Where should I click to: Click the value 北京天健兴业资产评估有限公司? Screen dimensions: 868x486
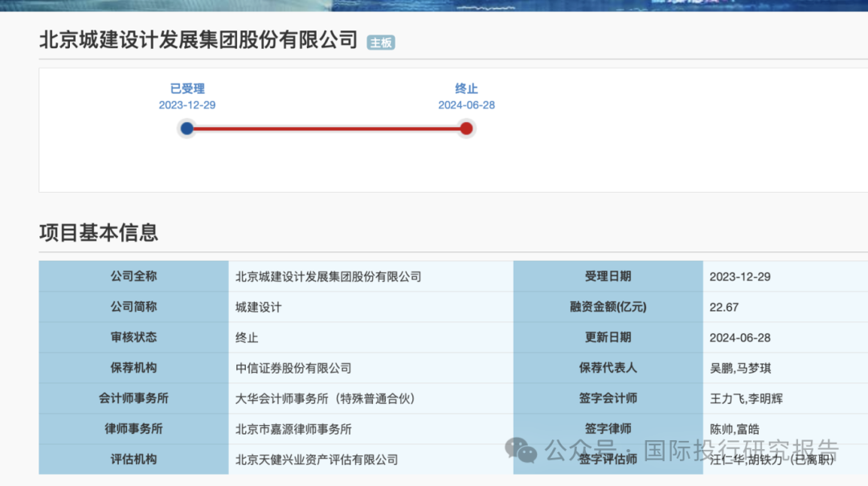coord(317,459)
